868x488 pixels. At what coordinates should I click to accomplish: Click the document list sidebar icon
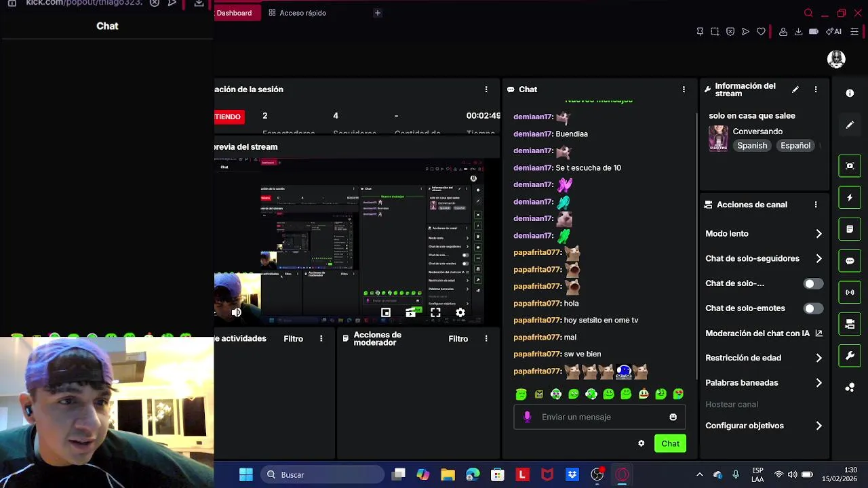click(x=850, y=229)
